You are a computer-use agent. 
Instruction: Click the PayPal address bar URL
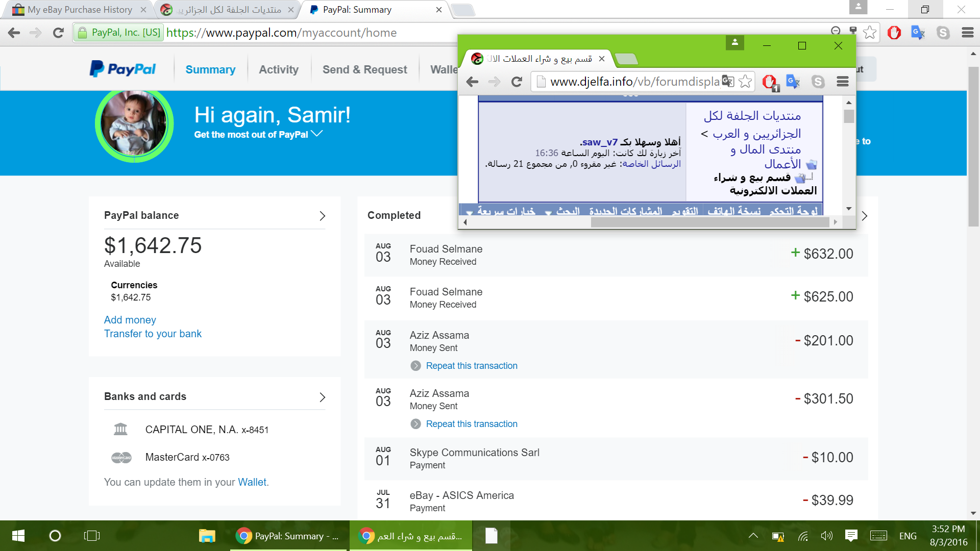[281, 33]
